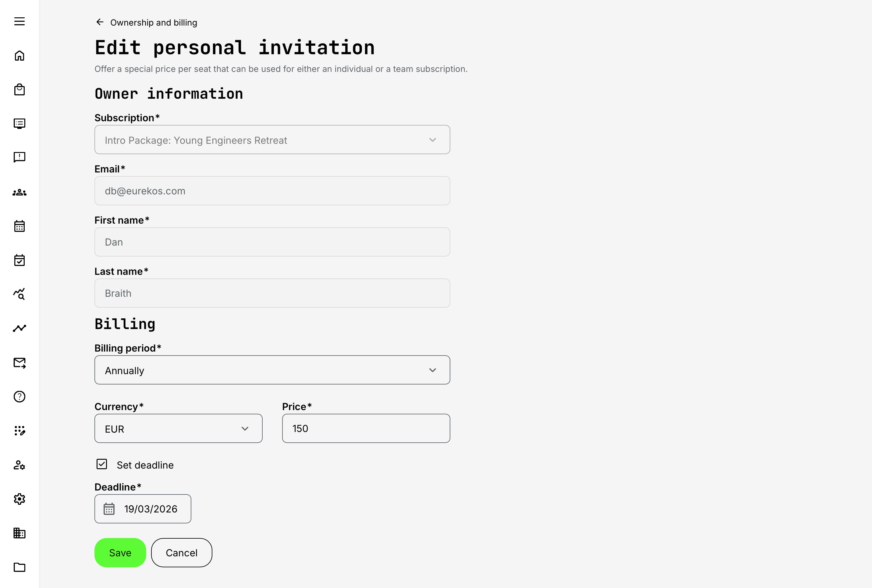Open the Home page from the sidebar
The height and width of the screenshot is (588, 872).
click(19, 55)
